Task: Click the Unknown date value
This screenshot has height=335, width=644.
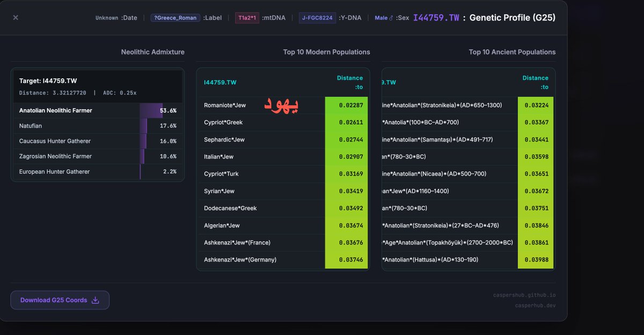Action: 107,18
